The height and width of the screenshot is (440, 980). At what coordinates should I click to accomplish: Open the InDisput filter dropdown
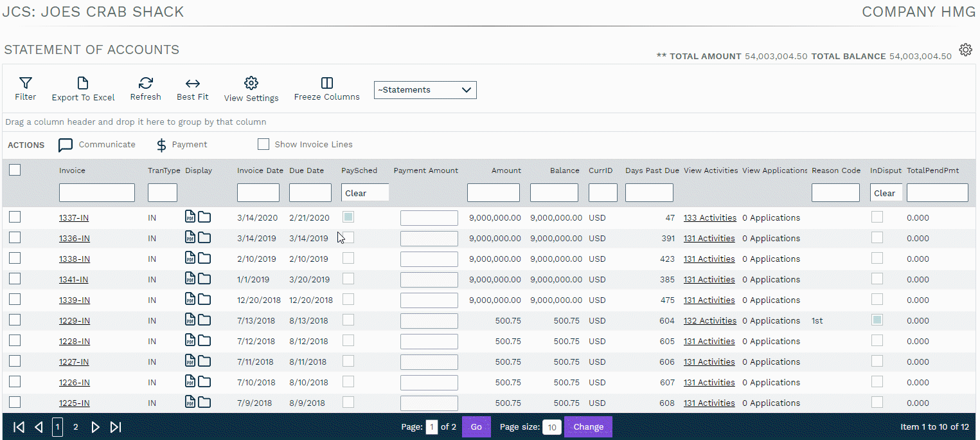click(886, 193)
